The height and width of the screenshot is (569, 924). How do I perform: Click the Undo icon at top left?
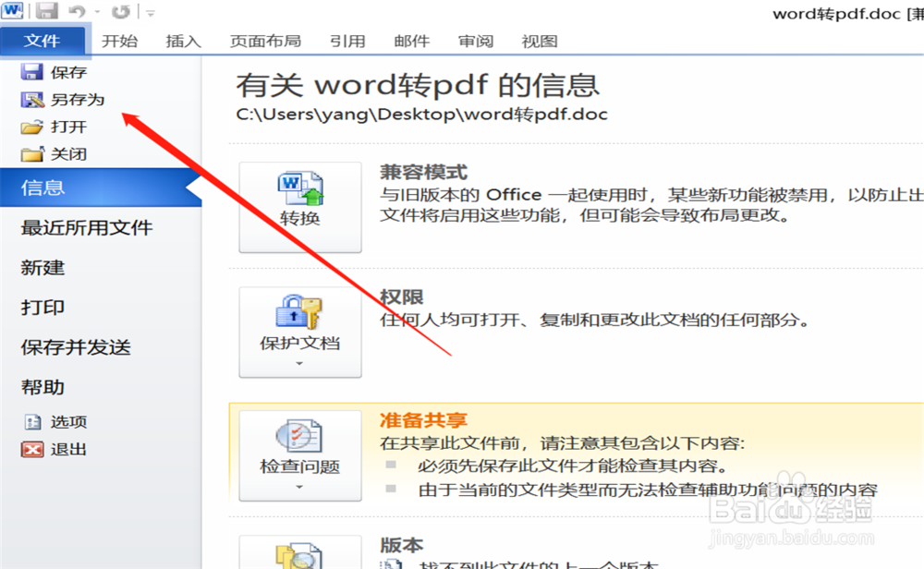tap(76, 10)
